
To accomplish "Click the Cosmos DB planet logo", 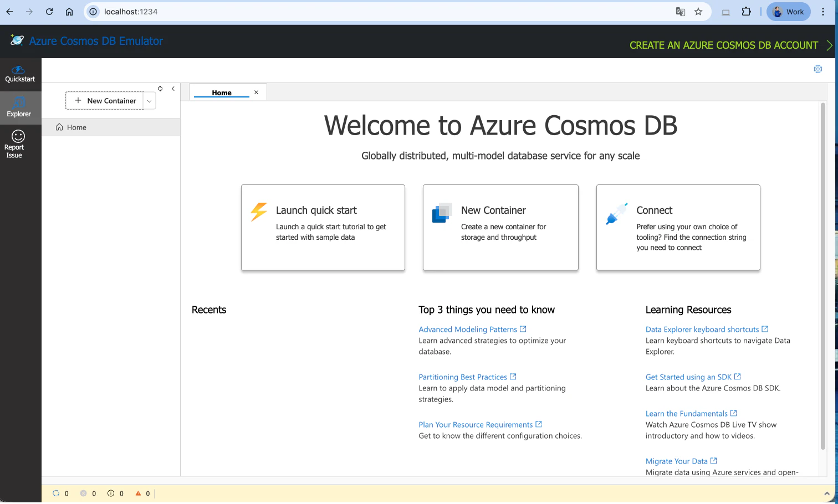I will 17,40.
